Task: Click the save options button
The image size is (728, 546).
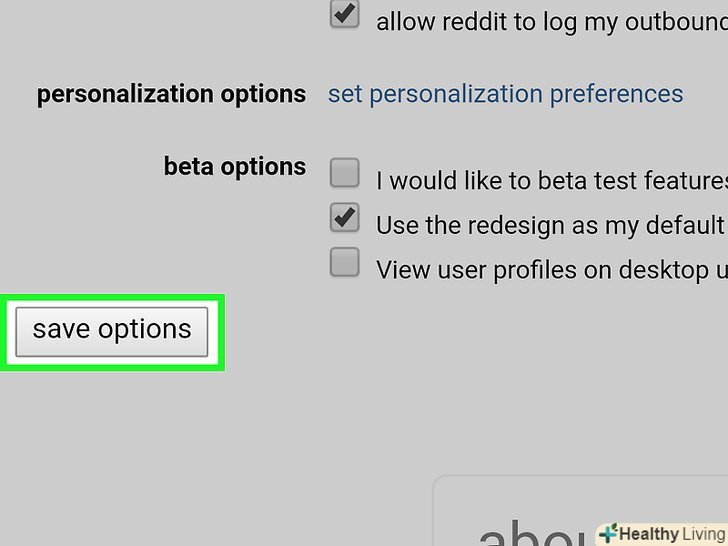Action: pyautogui.click(x=112, y=331)
